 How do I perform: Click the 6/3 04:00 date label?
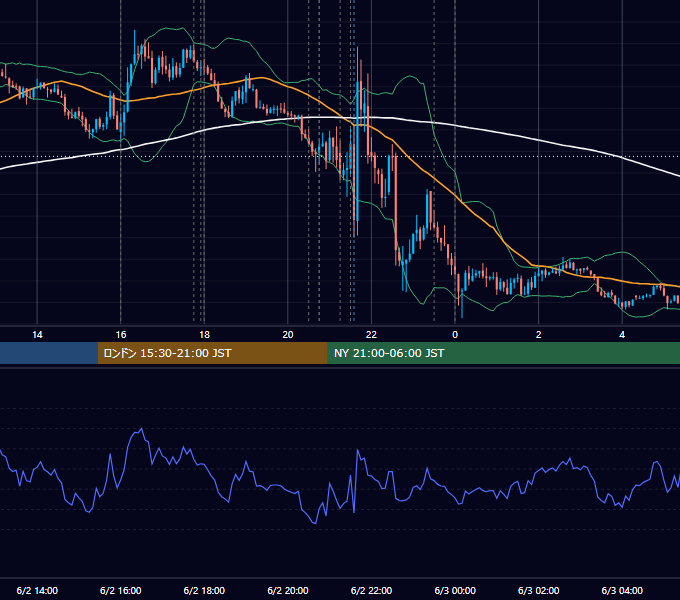(x=622, y=590)
